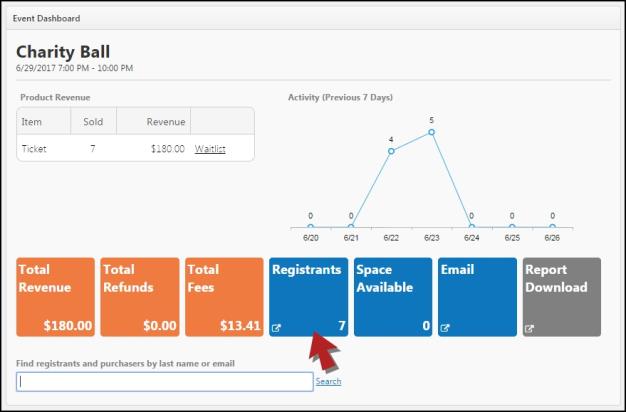Open the Email tile
626x412 pixels.
[477, 297]
